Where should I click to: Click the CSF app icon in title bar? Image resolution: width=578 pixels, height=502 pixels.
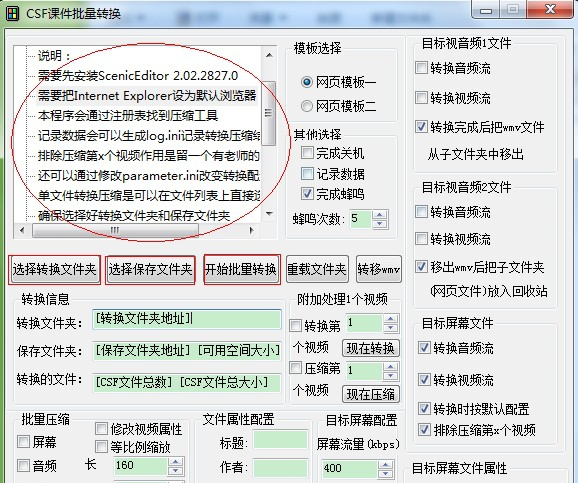pyautogui.click(x=13, y=14)
